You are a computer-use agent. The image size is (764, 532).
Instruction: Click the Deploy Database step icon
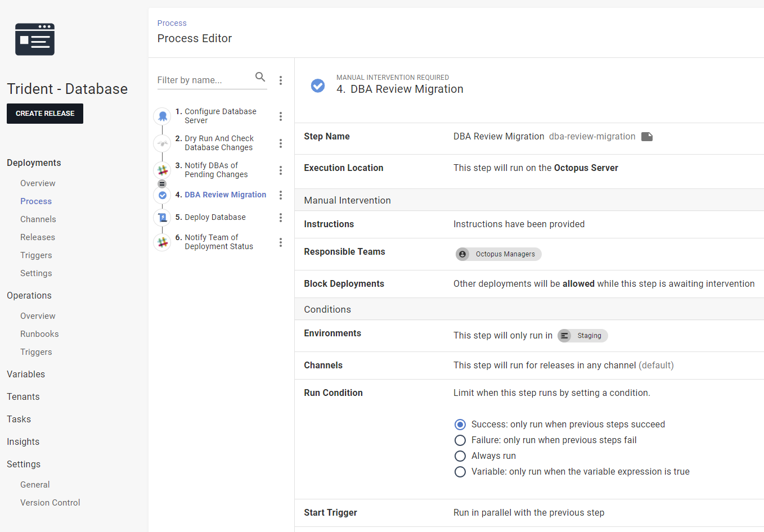163,218
